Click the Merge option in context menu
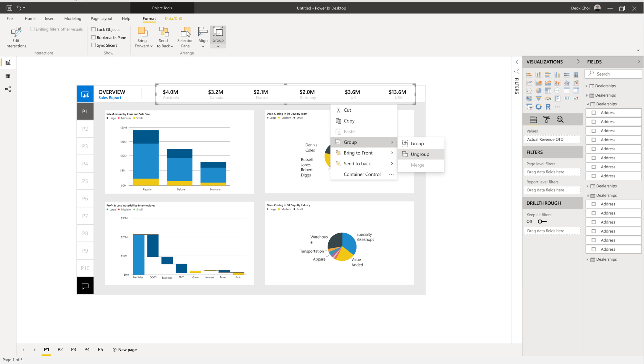The height and width of the screenshot is (364, 644). click(x=417, y=165)
